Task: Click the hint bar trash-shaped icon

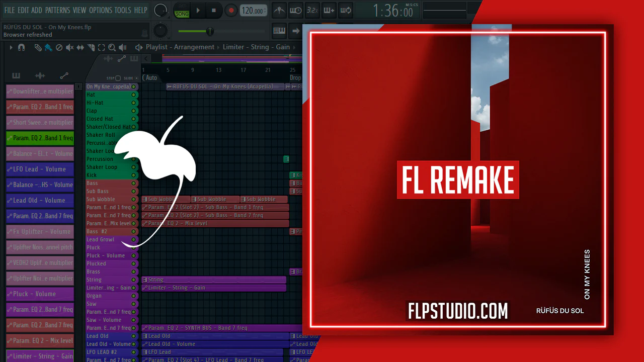Action: coord(145,33)
